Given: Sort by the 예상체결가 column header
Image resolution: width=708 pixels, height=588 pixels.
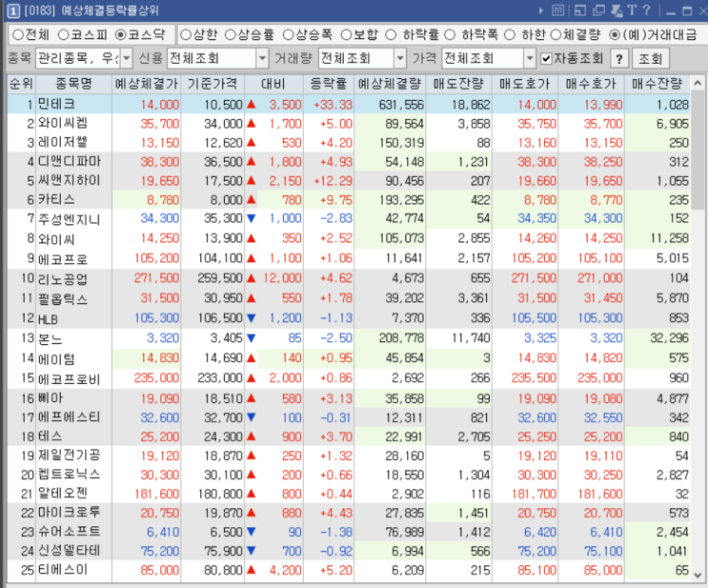Looking at the screenshot, I should click(x=147, y=84).
